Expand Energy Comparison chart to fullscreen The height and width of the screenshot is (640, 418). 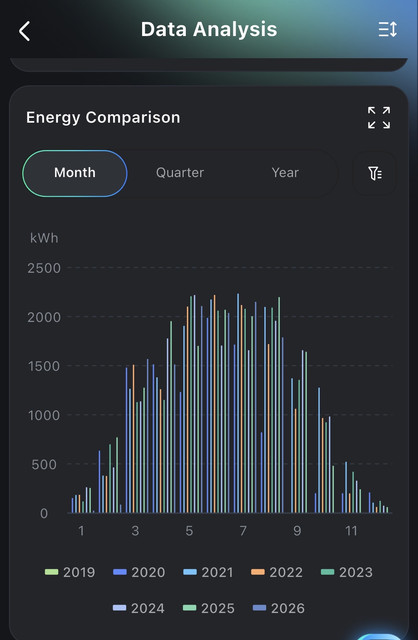[379, 118]
